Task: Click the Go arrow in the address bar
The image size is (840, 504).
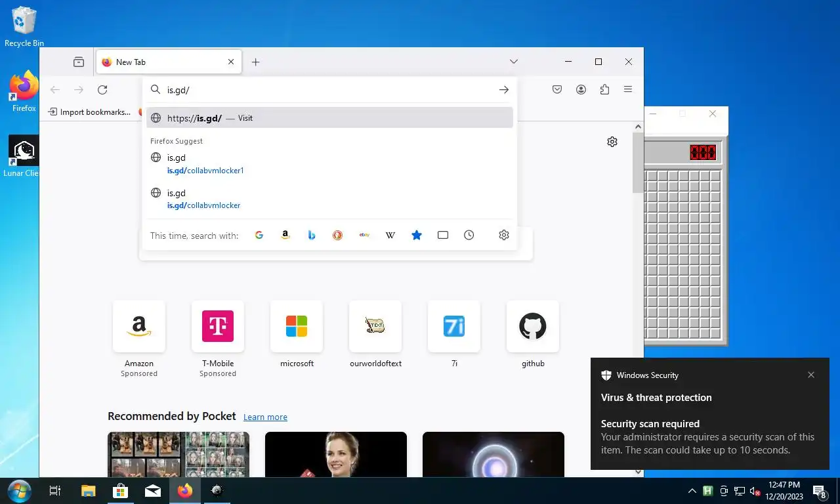Action: pos(504,90)
